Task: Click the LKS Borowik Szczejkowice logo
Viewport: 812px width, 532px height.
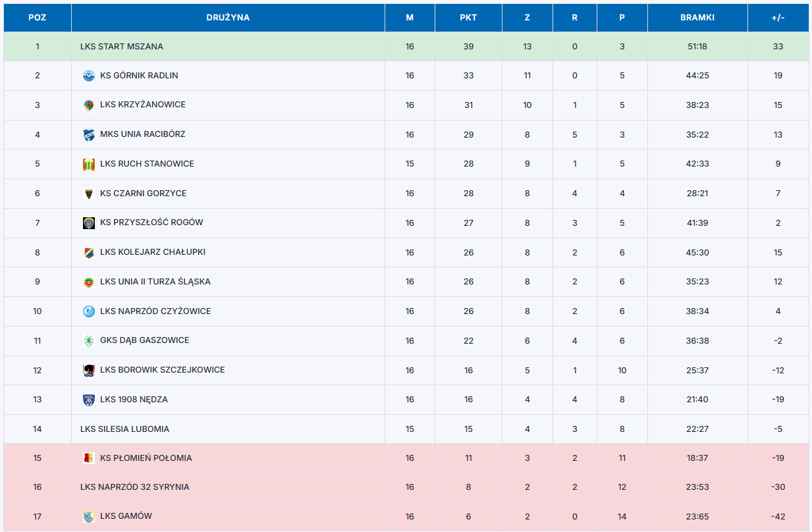Action: tap(88, 370)
